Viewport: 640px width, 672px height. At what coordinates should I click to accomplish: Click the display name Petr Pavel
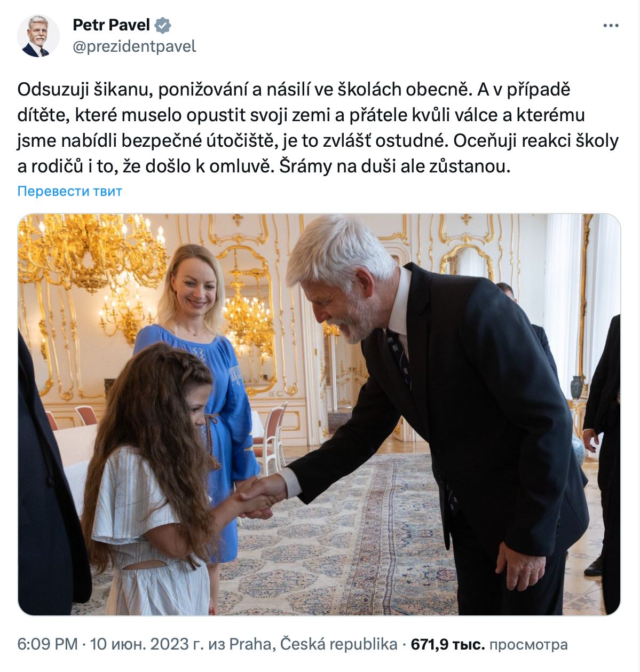pyautogui.click(x=111, y=25)
